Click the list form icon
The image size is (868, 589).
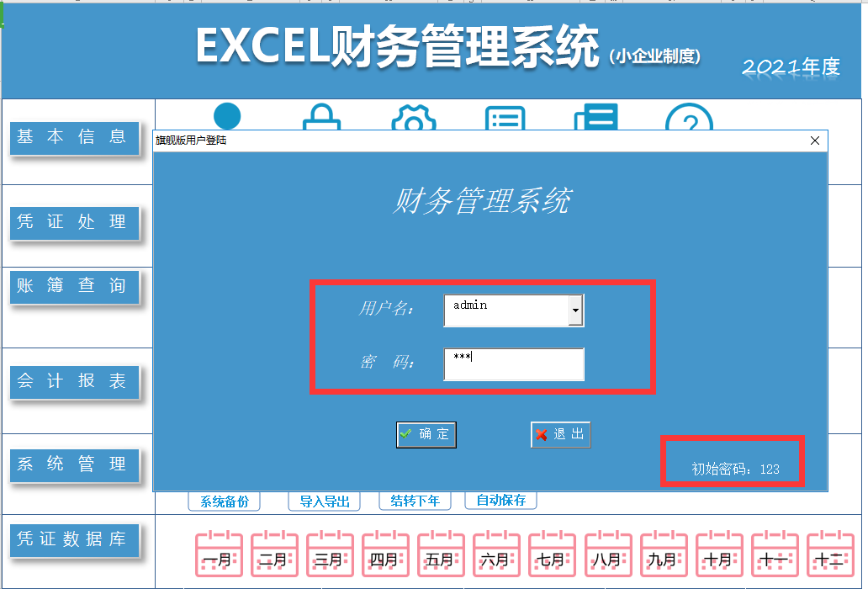click(x=505, y=117)
